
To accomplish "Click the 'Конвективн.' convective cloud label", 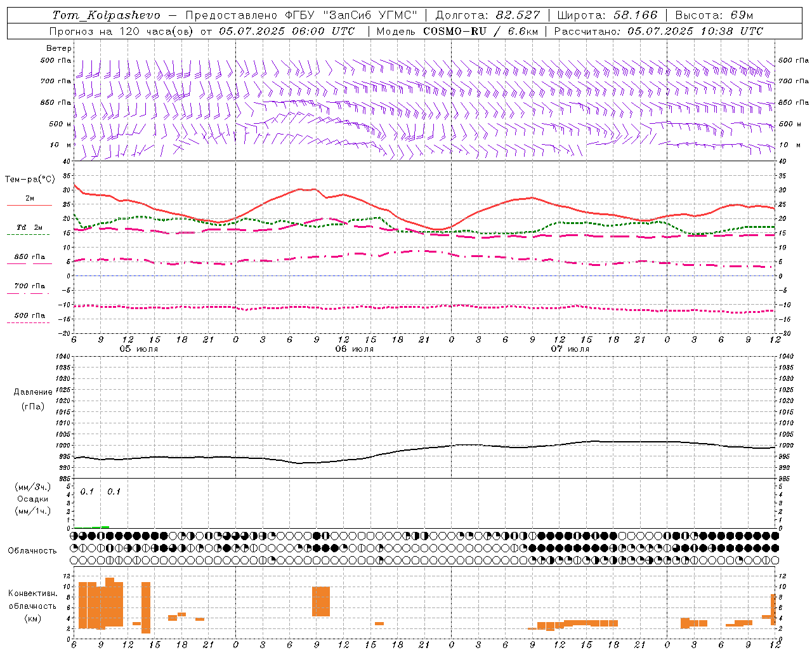I will (x=33, y=594).
